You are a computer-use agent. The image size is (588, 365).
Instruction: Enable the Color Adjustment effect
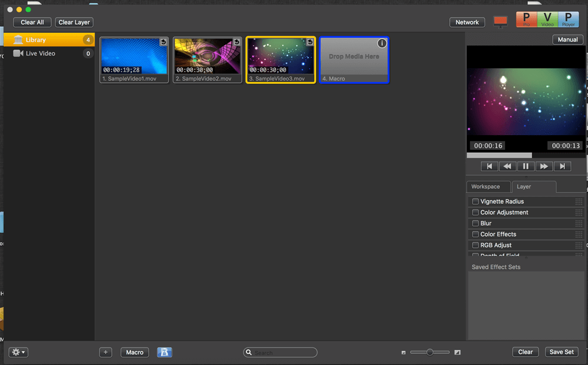tap(475, 212)
